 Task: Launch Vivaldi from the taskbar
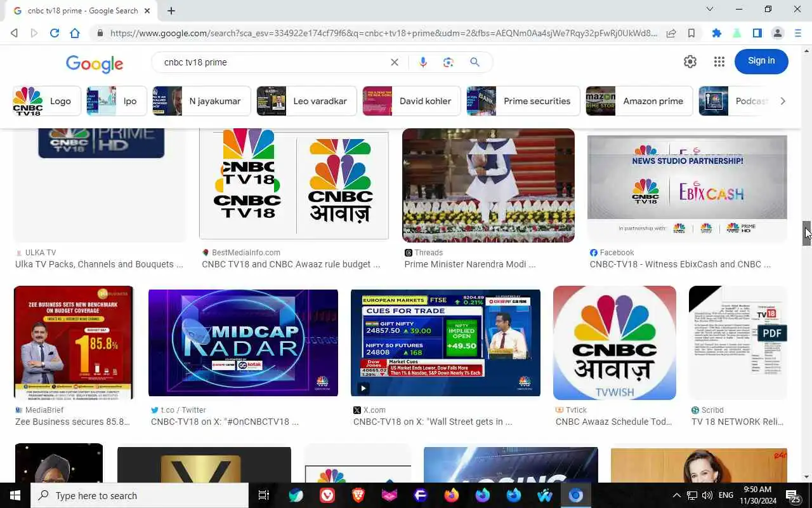point(327,495)
